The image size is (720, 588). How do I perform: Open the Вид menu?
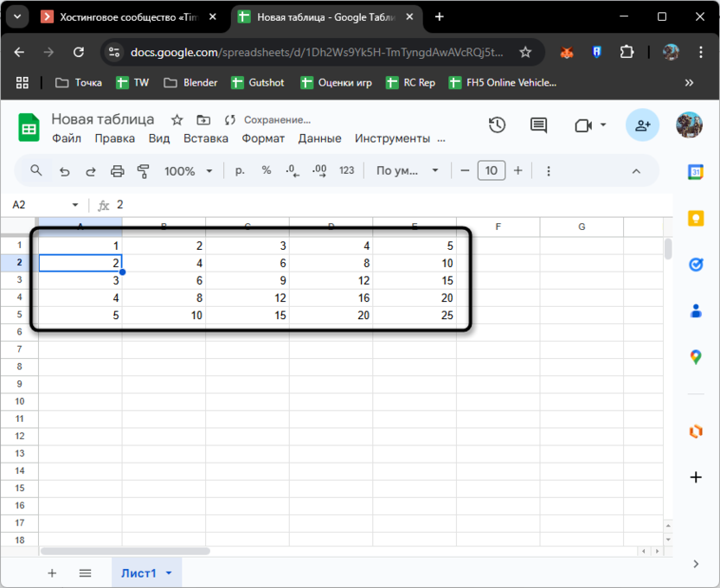(x=159, y=138)
